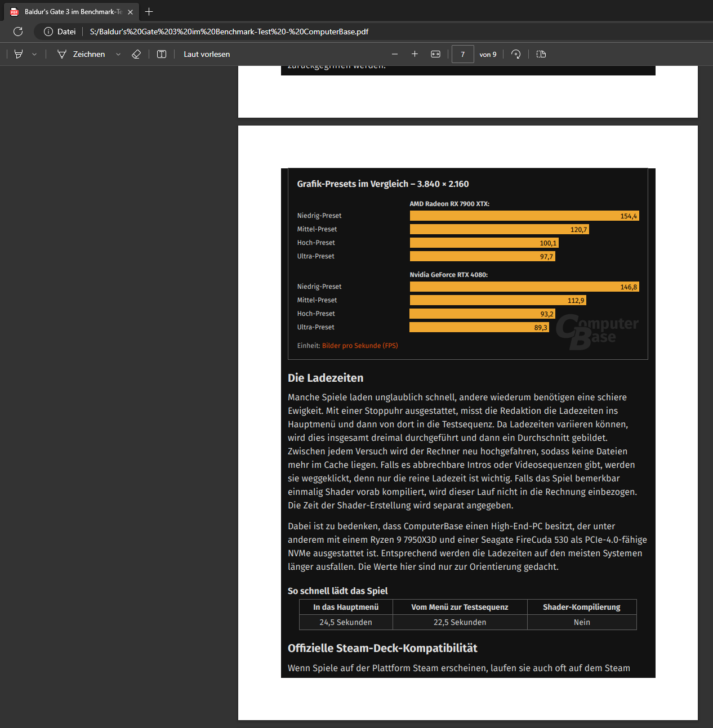The height and width of the screenshot is (728, 713).
Task: Click the 'In das Hauptmenü' column header
Action: point(346,607)
